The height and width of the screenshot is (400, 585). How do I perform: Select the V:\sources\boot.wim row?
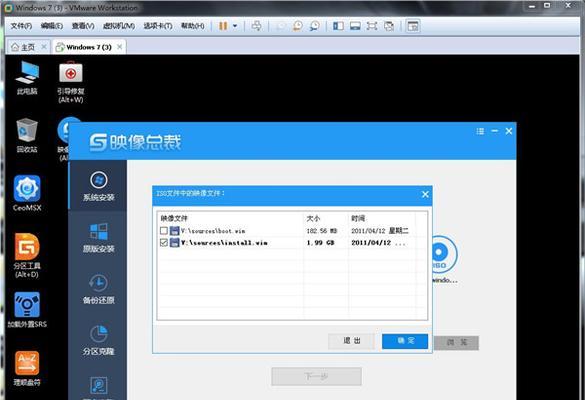(292, 231)
